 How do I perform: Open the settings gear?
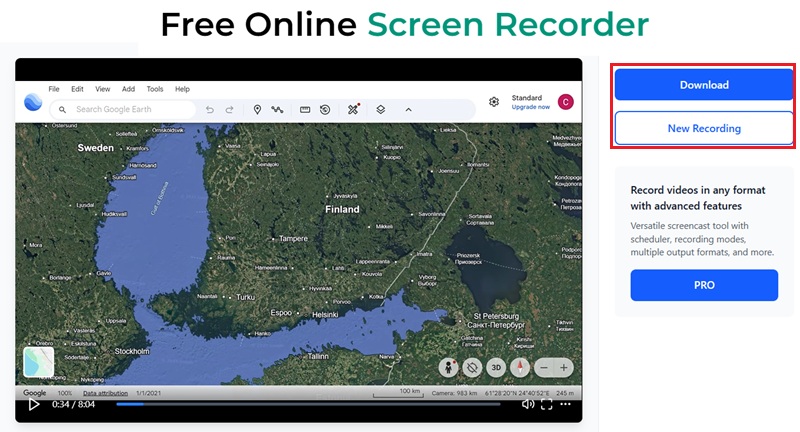494,102
